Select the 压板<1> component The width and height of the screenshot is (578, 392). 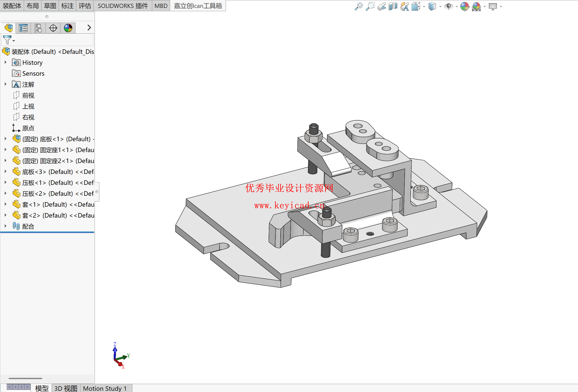click(x=53, y=183)
